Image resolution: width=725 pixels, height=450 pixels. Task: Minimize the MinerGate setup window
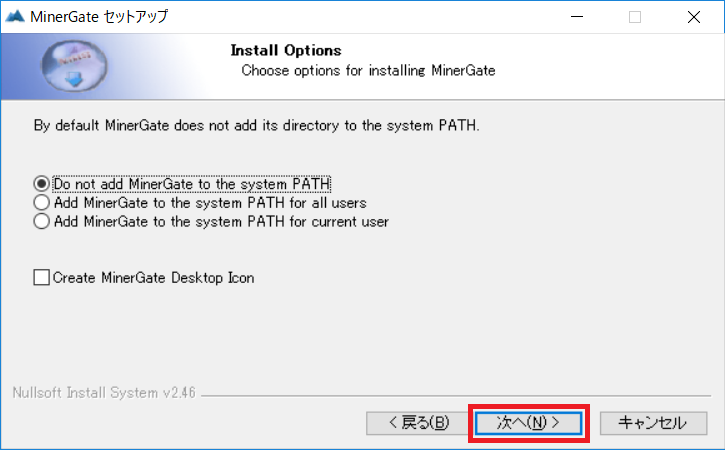(x=577, y=17)
